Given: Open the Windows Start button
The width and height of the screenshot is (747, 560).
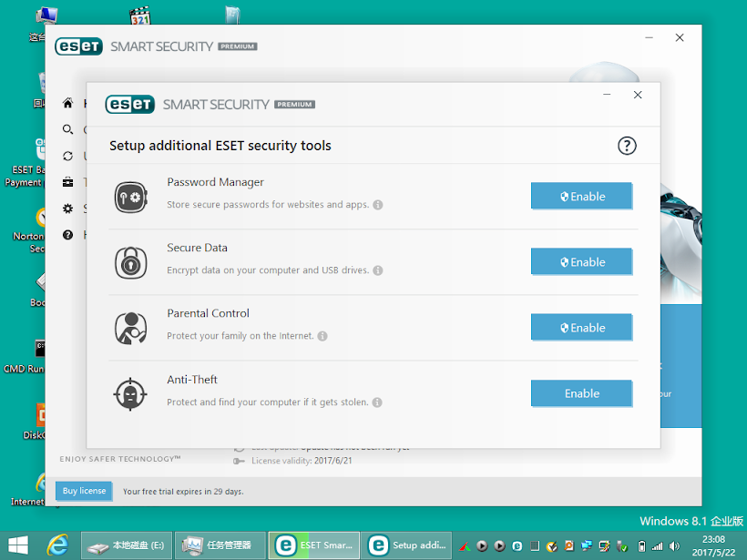Looking at the screenshot, I should pos(18,545).
